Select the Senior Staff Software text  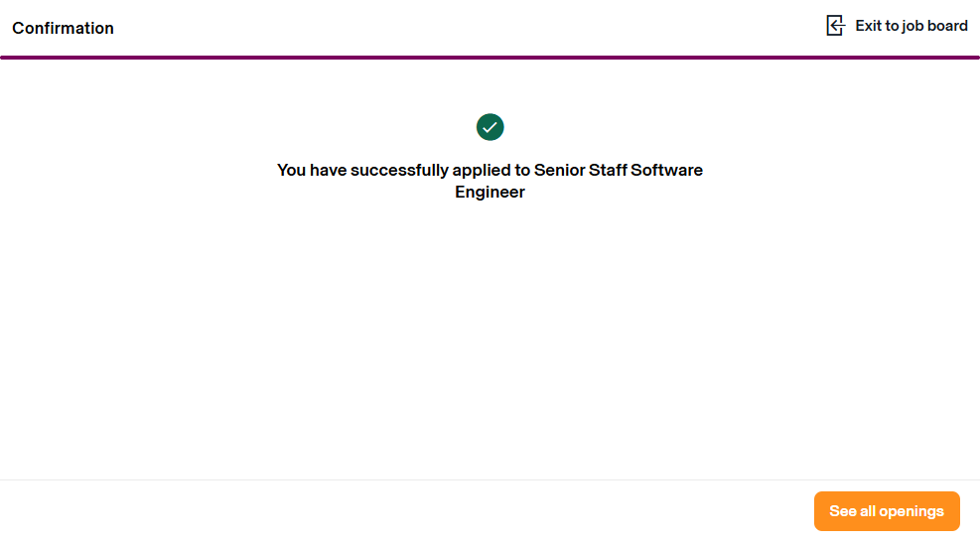pos(618,170)
